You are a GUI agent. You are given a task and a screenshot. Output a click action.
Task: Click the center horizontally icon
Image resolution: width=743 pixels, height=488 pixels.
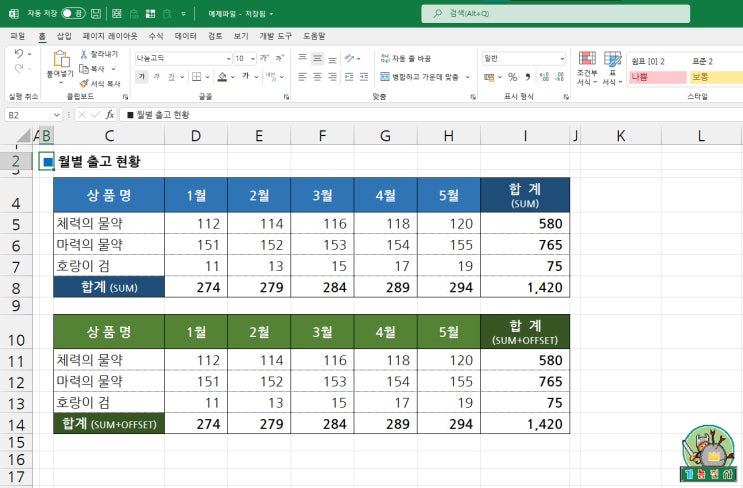[x=317, y=76]
